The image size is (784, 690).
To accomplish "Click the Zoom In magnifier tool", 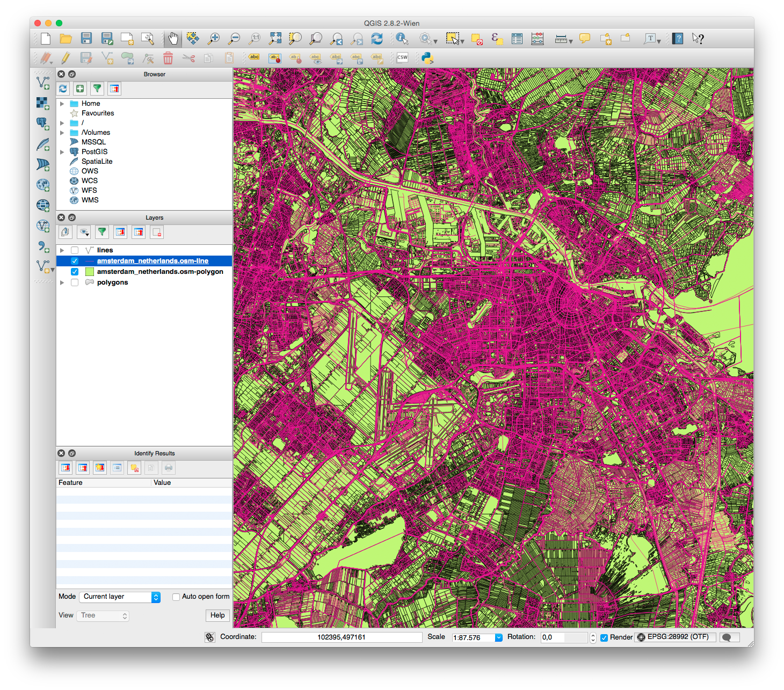I will click(214, 38).
